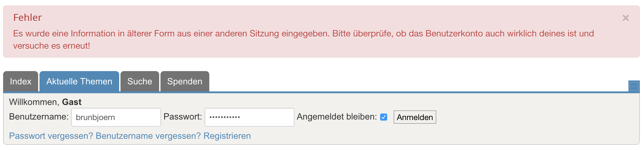The image size is (644, 150).
Task: Select the Spenden tab
Action: [x=185, y=82]
